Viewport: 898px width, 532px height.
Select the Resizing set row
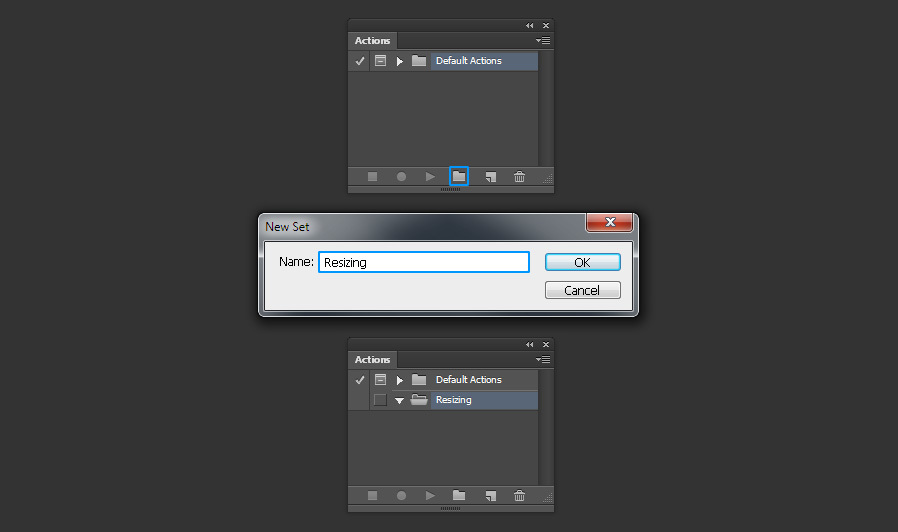tap(485, 400)
